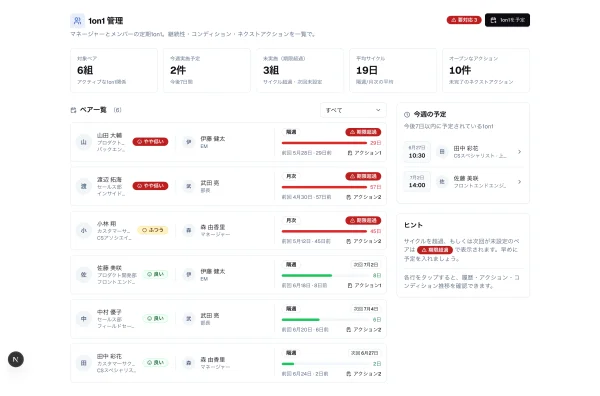The image size is (600, 396).
Task: Click the round N Next.js dev button
Action: point(16,359)
